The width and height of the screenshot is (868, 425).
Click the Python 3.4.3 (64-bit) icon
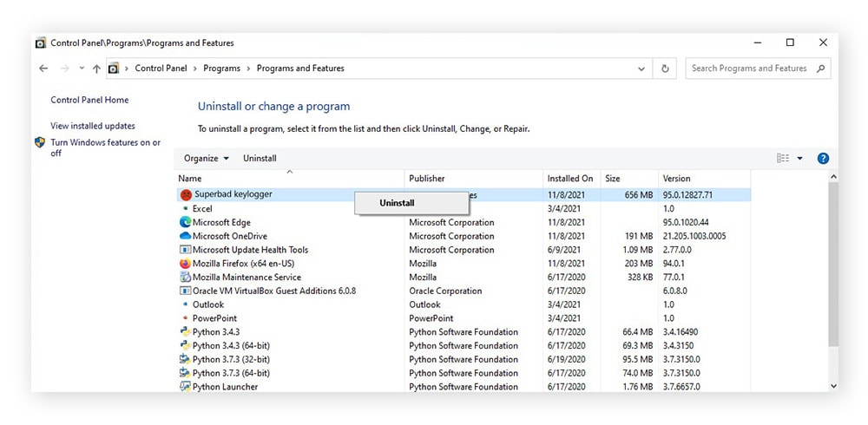pyautogui.click(x=186, y=346)
